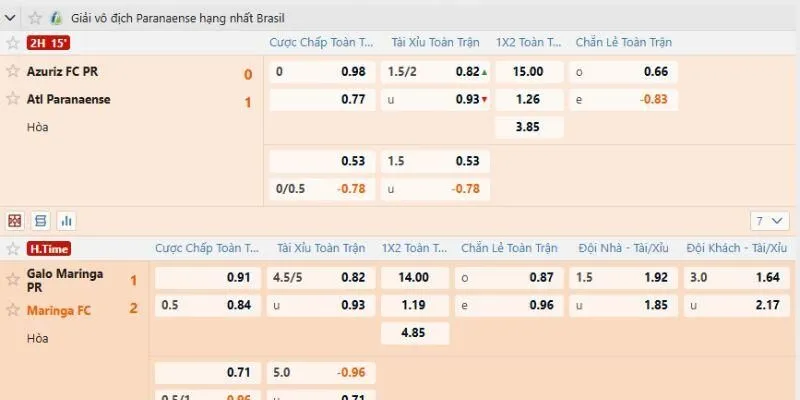
Task: Select the 4.85 draw odds cell
Action: coord(413,332)
